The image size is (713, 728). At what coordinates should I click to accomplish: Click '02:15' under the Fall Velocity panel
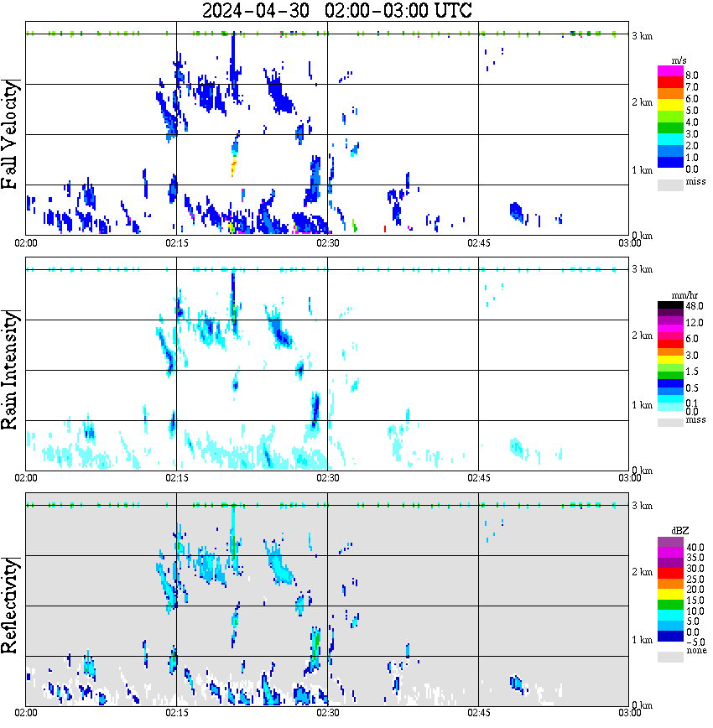(176, 243)
